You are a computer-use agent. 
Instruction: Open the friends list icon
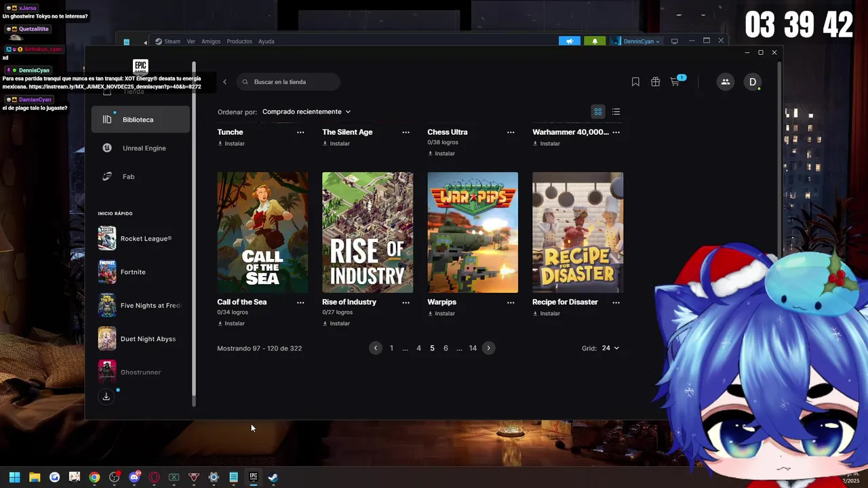pyautogui.click(x=725, y=82)
